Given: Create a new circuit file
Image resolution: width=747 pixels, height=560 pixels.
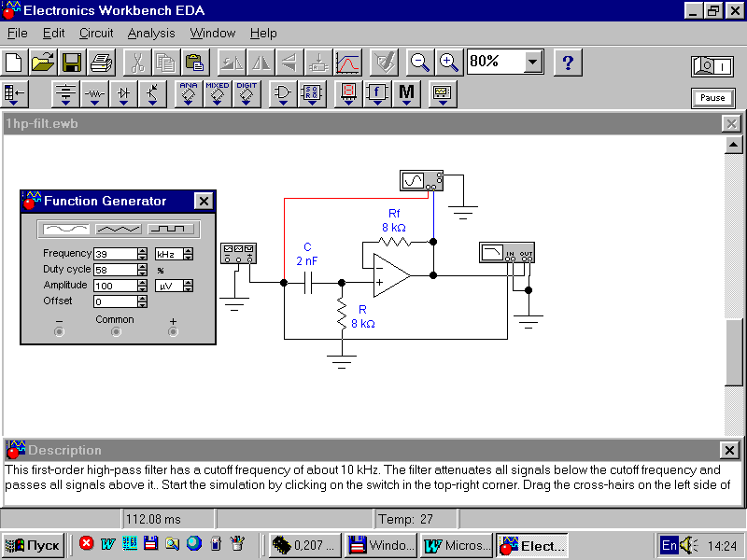Looking at the screenshot, I should coord(14,63).
